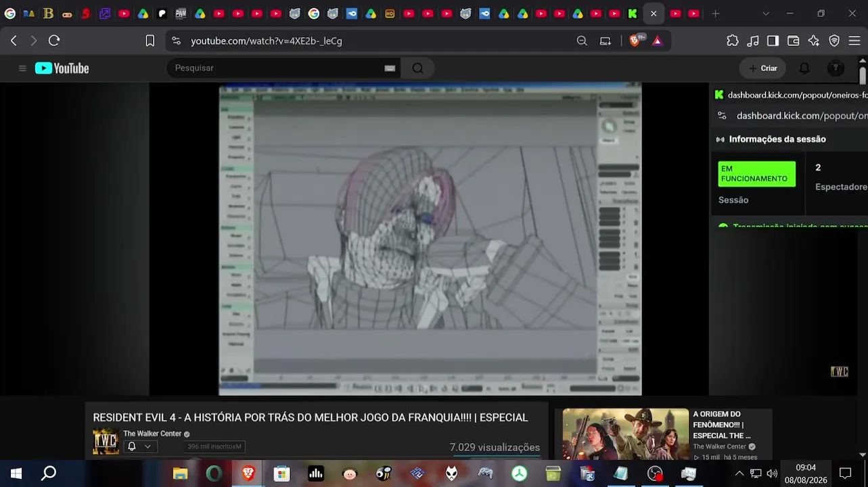
Task: Open the A Origem do Fenômeno video title
Action: tap(721, 425)
